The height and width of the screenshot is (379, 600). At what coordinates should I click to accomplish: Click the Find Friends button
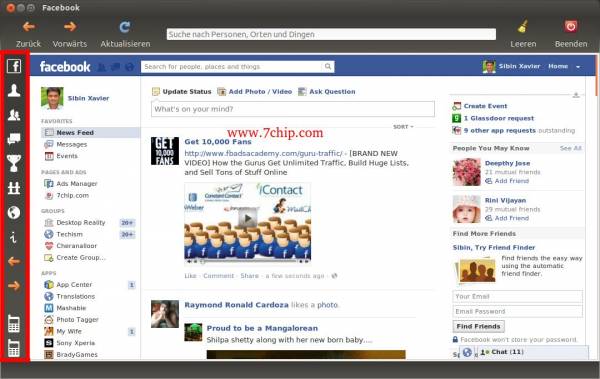(478, 327)
